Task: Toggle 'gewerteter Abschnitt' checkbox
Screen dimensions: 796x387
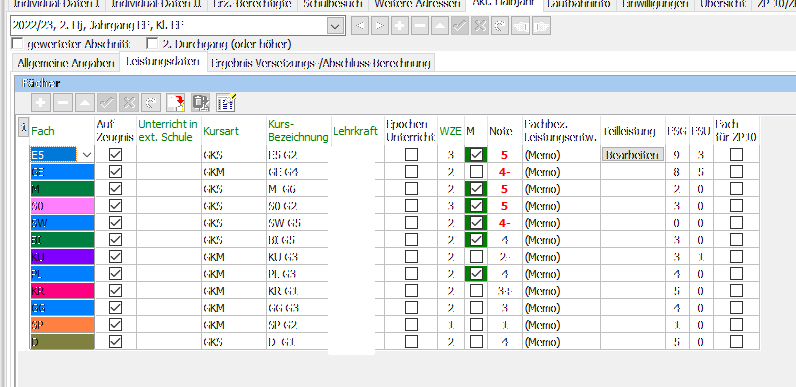Action: [x=17, y=44]
